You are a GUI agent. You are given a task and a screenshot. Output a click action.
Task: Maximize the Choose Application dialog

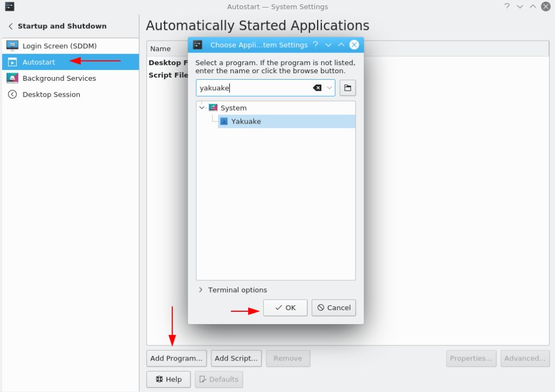(341, 44)
